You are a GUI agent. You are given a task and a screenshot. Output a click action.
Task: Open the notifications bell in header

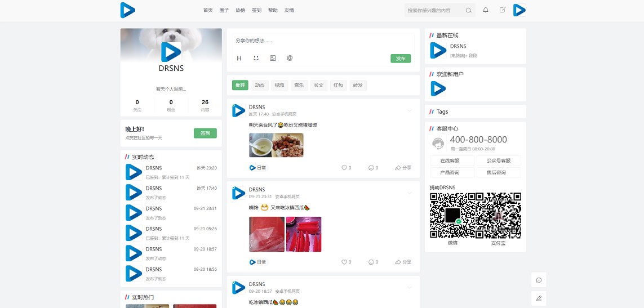[x=486, y=10]
